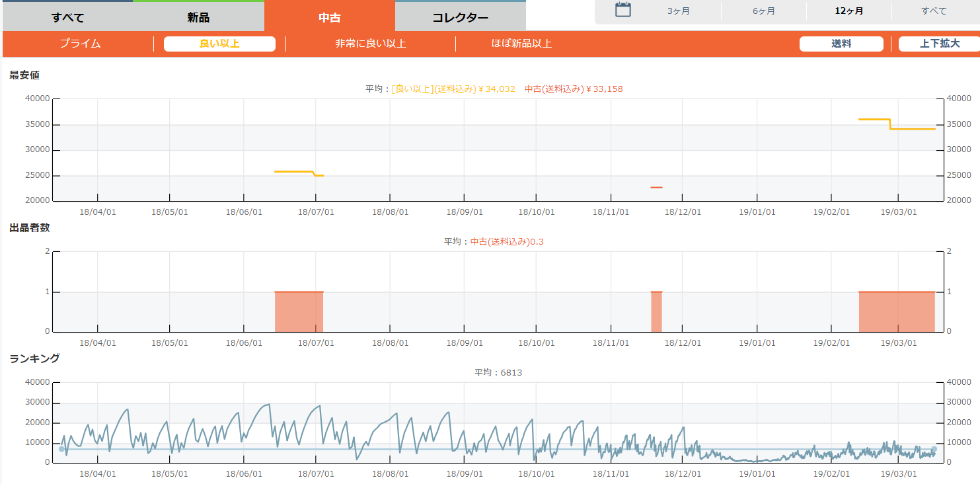Select the 非常に良い以上 condition filter
This screenshot has width=980, height=484.
click(x=371, y=44)
